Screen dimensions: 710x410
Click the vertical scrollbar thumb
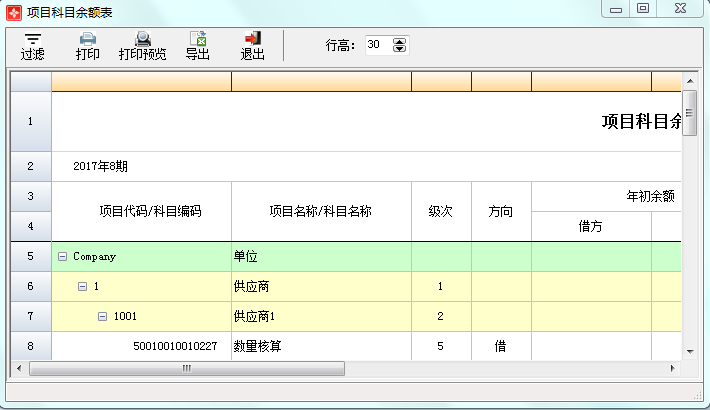tap(690, 112)
